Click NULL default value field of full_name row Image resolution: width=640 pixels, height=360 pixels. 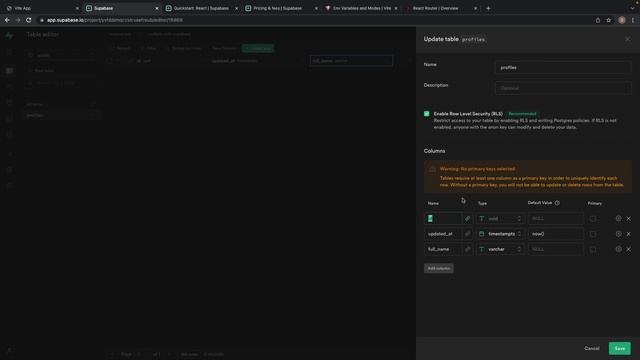pyautogui.click(x=556, y=249)
